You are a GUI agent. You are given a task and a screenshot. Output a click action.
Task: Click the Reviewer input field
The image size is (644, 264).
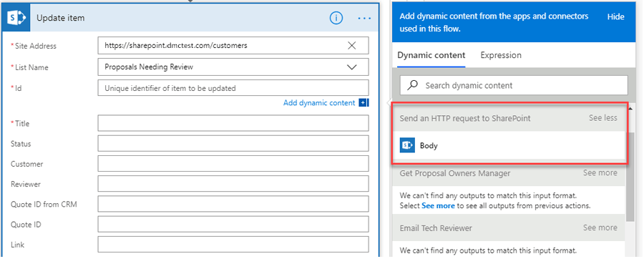tap(233, 184)
